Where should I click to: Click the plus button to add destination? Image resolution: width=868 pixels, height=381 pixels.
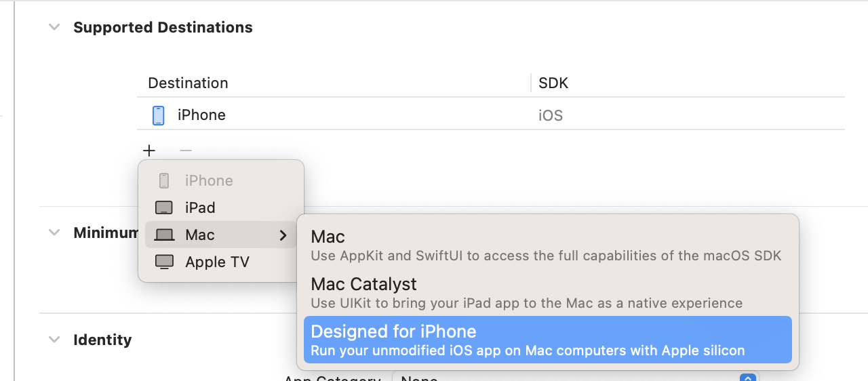coord(149,151)
